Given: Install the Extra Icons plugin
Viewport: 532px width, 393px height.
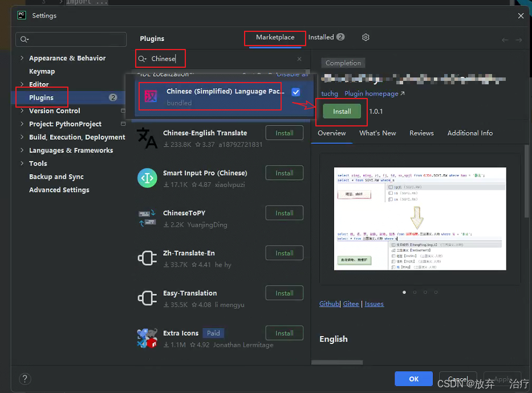Looking at the screenshot, I should (x=285, y=333).
